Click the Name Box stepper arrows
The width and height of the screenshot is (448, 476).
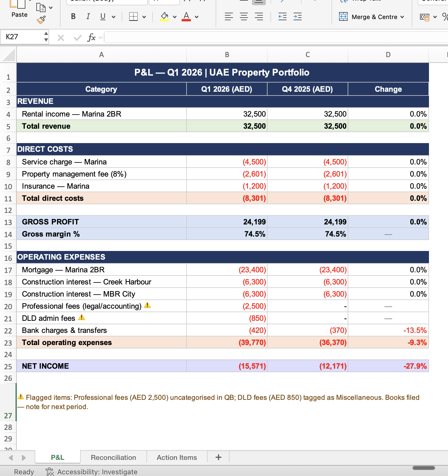(46, 37)
